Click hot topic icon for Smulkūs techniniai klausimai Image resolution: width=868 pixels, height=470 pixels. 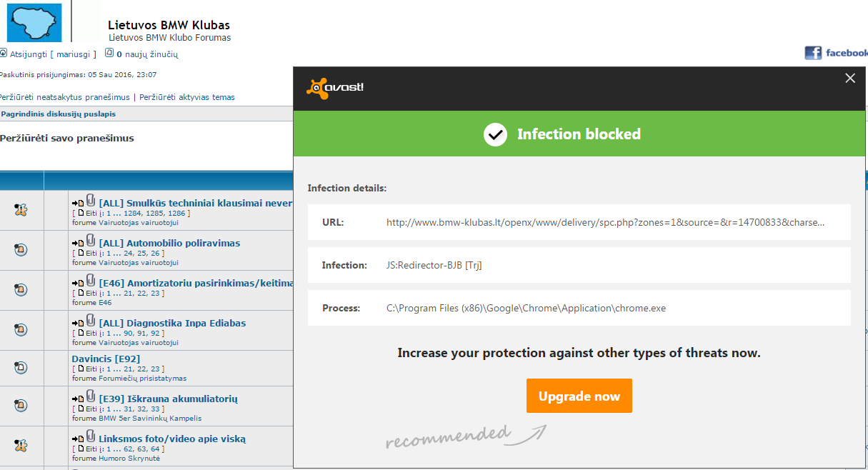[21, 209]
